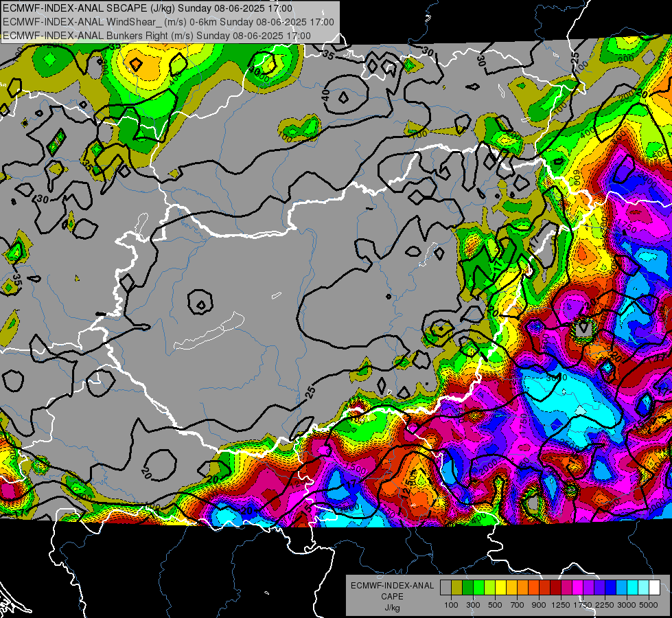The height and width of the screenshot is (618, 672).
Task: Select the bright magenta swatch left of 1750
Action: 578,588
